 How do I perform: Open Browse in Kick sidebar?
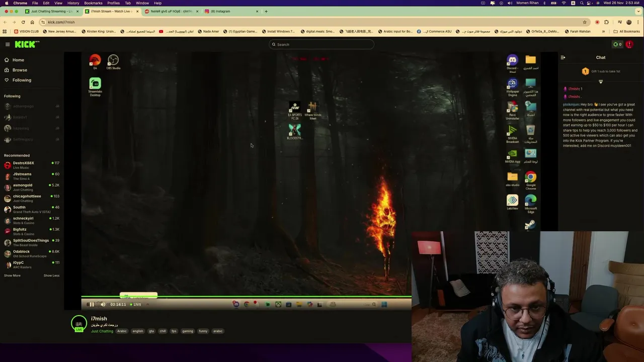click(20, 70)
